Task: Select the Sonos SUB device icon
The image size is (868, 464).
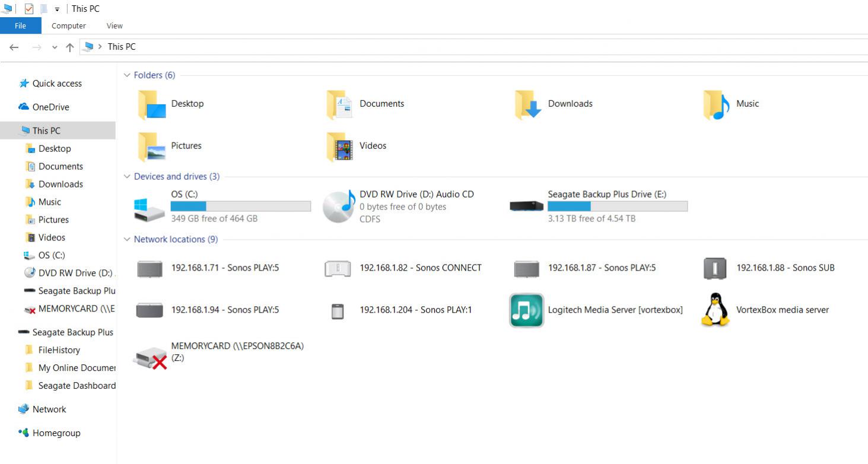Action: 715,268
